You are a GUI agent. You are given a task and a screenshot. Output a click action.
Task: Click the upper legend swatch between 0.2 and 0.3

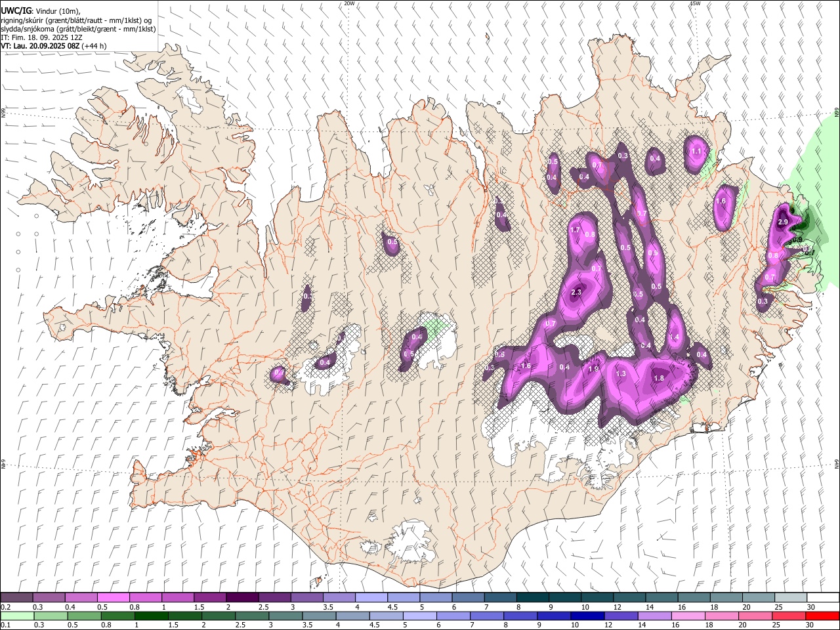pyautogui.click(x=16, y=597)
